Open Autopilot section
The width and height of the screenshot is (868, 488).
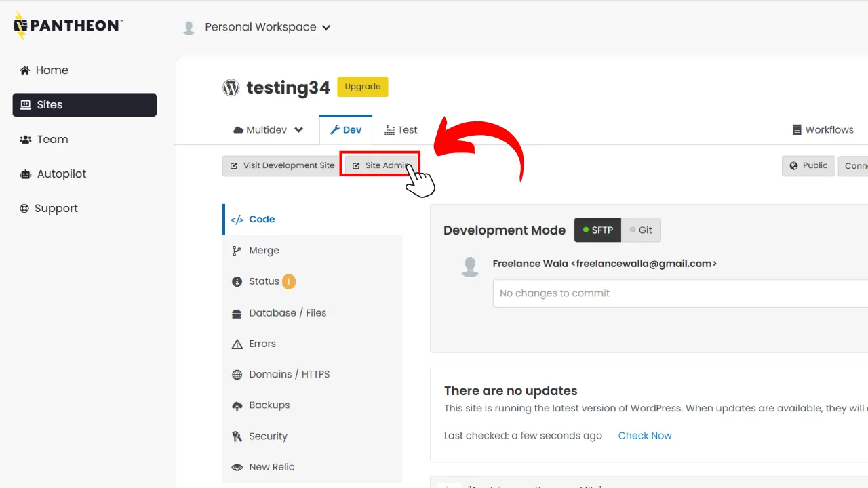coord(53,174)
